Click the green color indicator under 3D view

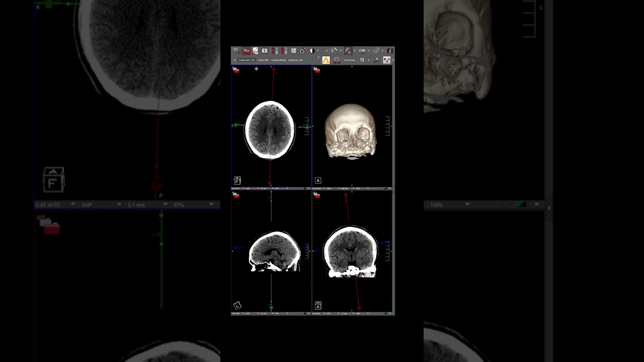[384, 189]
